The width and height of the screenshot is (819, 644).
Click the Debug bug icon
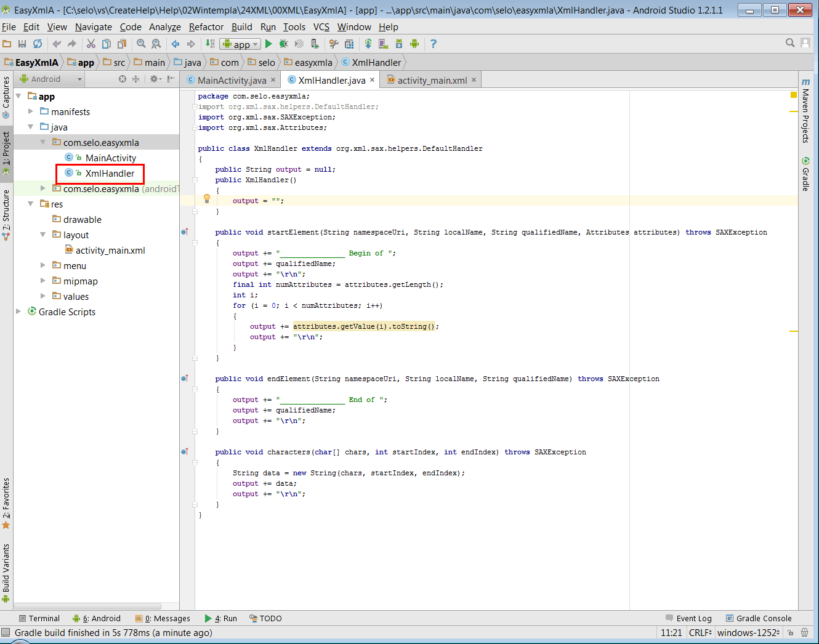click(x=284, y=44)
